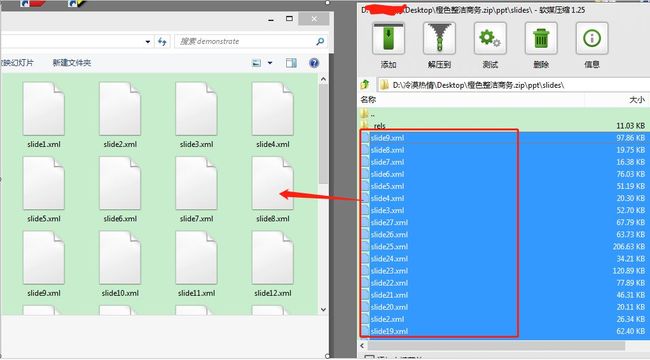Click 新建文件夹 in Explorer toolbar
The height and width of the screenshot is (360, 650).
coord(72,63)
